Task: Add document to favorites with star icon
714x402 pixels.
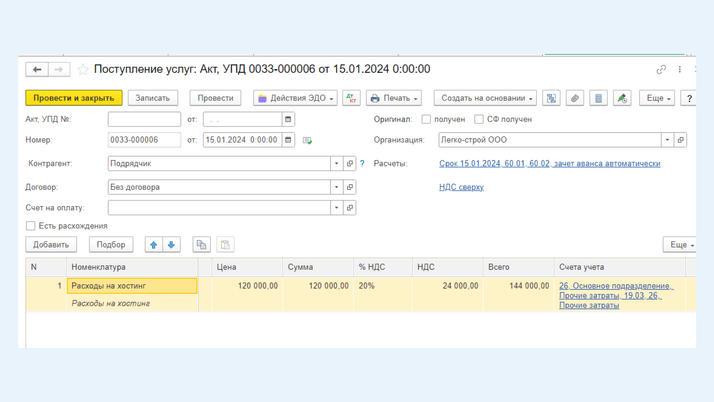Action: tap(83, 70)
